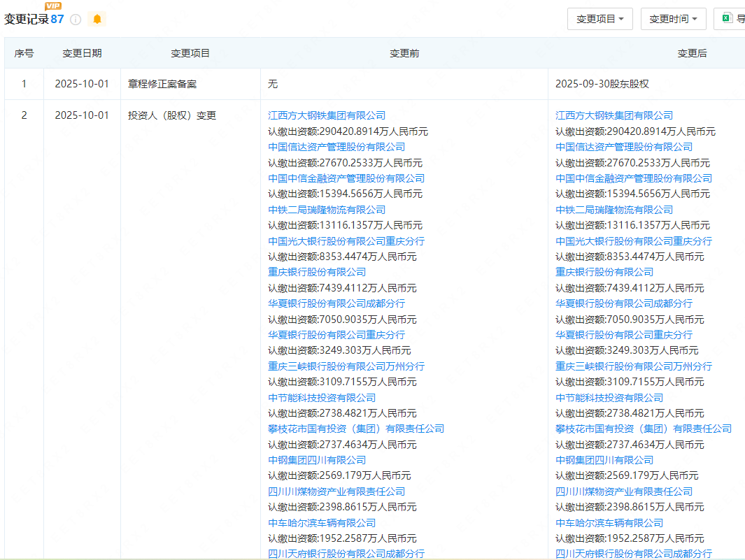Open 中钢集团四川有限公司 in 变更前 column
The image size is (745, 560).
pos(317,460)
